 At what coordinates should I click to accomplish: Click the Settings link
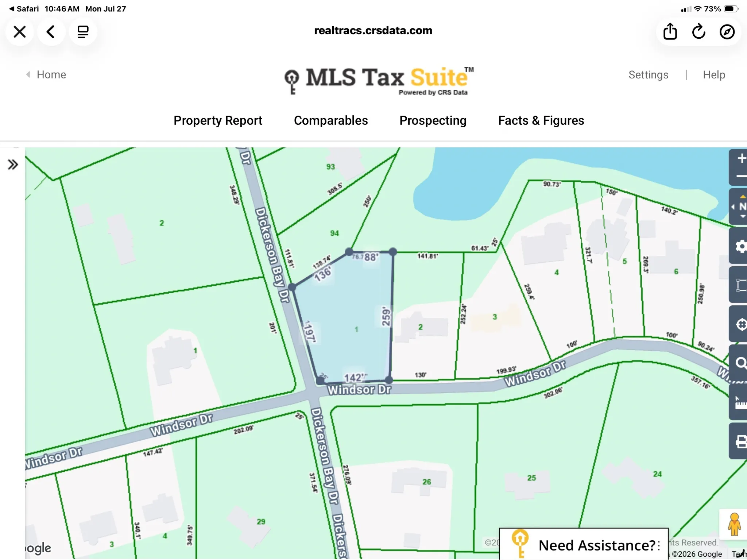648,75
